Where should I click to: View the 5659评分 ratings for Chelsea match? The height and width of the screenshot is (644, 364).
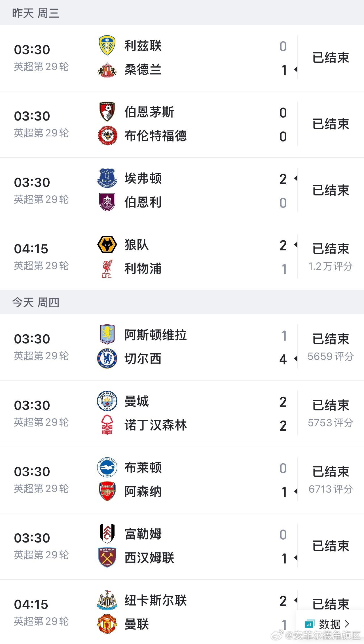pyautogui.click(x=330, y=356)
